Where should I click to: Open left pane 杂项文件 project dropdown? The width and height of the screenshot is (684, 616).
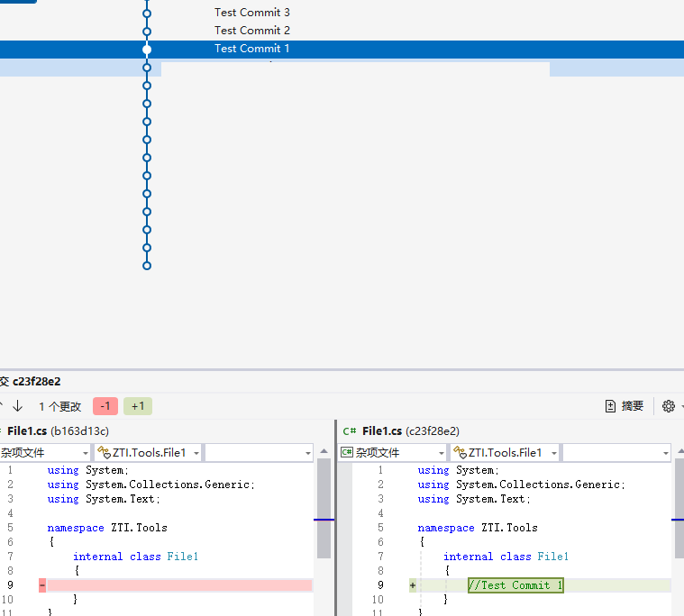point(45,453)
